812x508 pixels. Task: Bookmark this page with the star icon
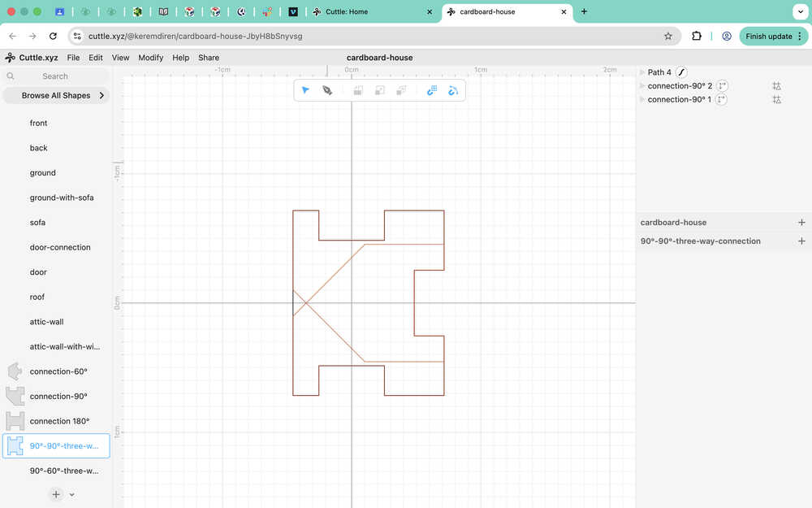668,37
